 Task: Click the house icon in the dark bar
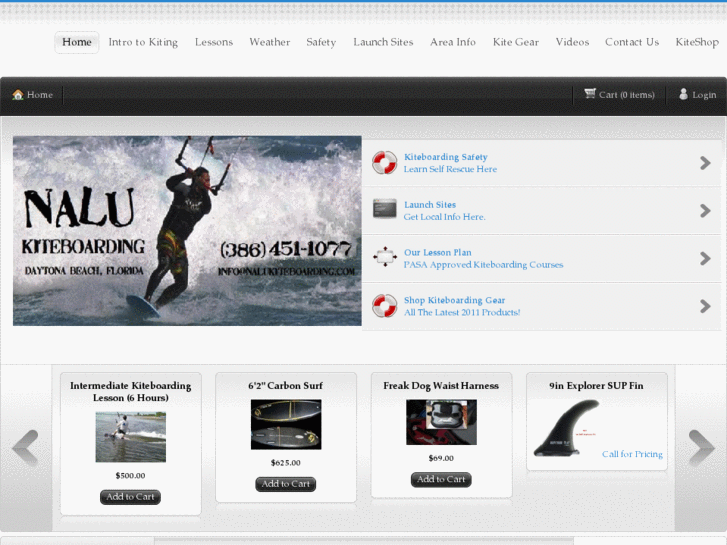tap(18, 95)
